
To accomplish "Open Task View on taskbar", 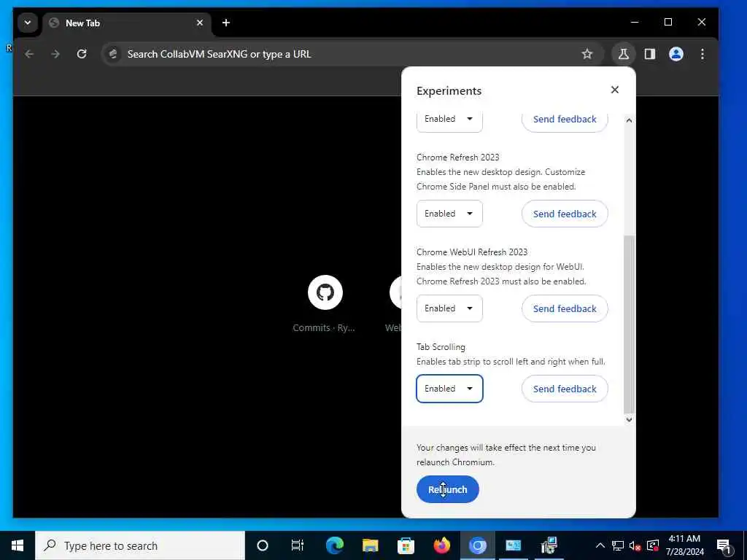I will 298,545.
